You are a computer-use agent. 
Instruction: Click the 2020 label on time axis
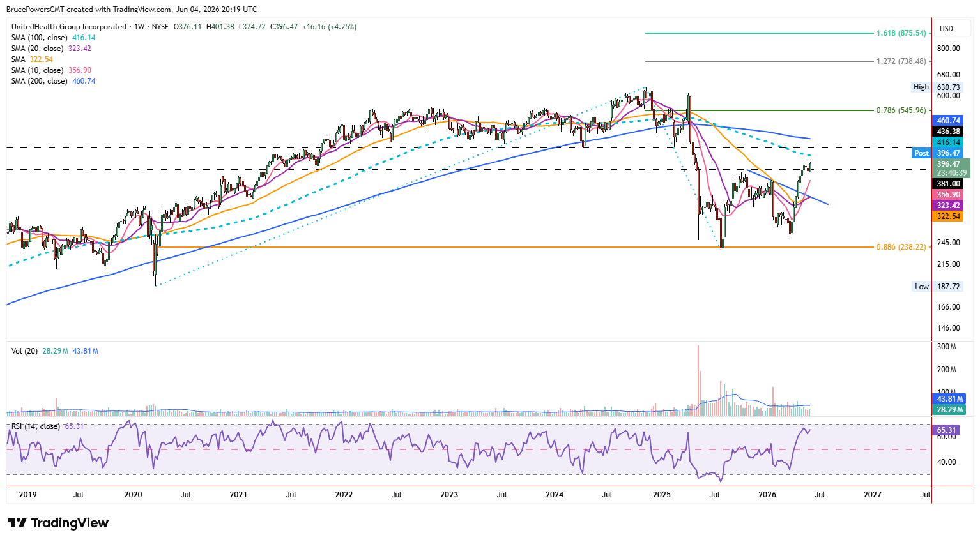click(133, 495)
